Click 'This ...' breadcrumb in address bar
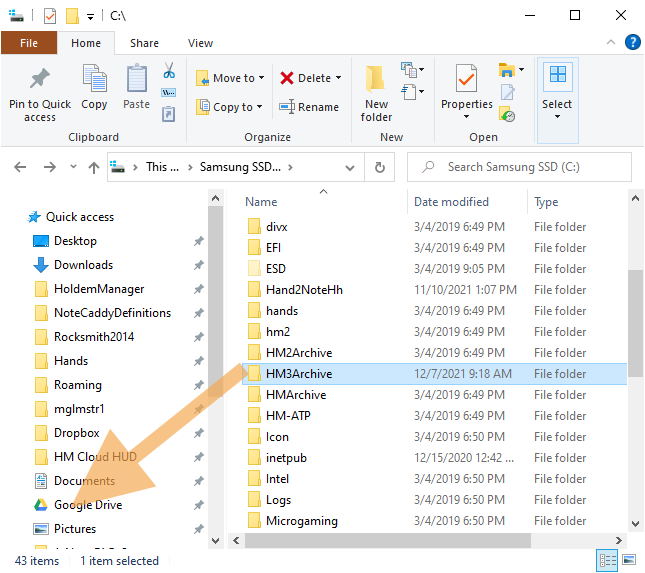The height and width of the screenshot is (573, 645). [162, 167]
